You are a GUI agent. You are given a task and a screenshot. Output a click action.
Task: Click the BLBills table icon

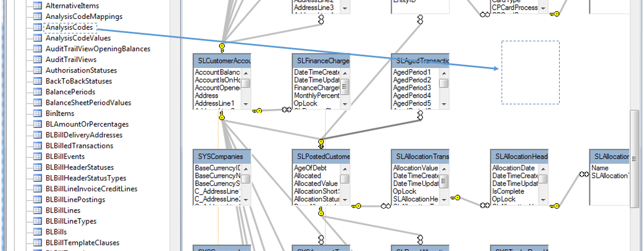pos(37,231)
